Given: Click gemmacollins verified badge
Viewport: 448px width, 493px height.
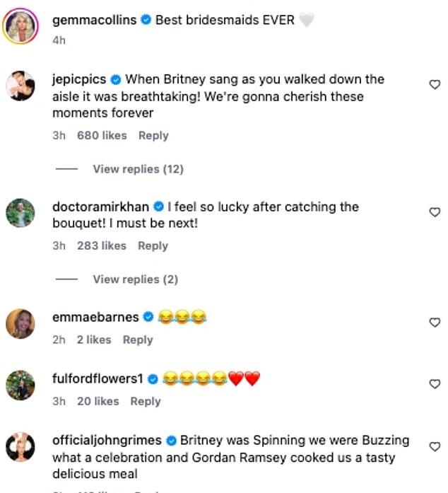Looking at the screenshot, I should pyautogui.click(x=146, y=21).
